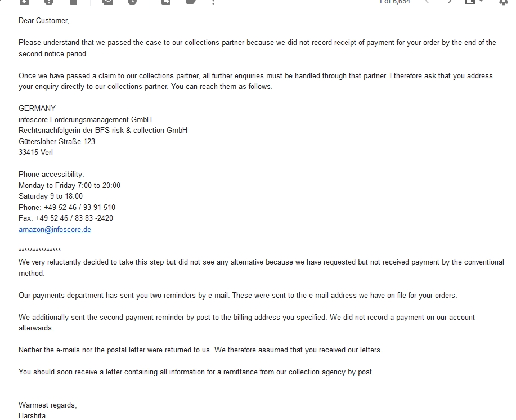Viewport: 516px width, 420px height.
Task: Go to the newer email with left arrow
Action: coord(427,2)
